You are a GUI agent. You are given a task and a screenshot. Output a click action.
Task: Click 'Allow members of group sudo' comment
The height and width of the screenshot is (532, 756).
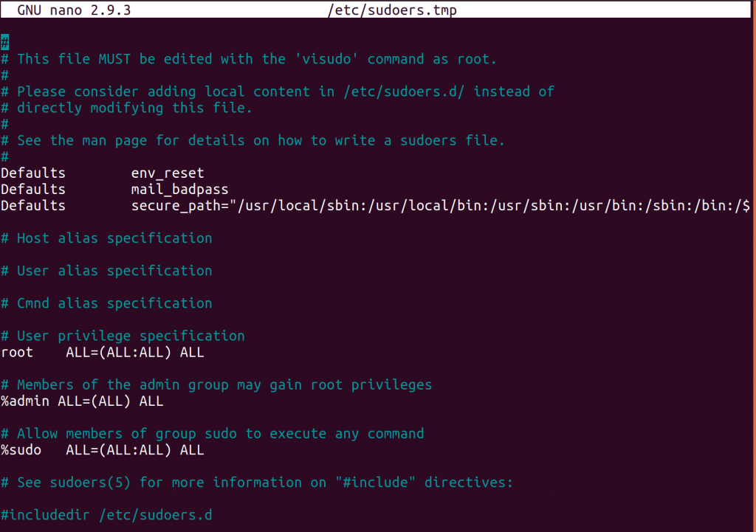point(213,434)
